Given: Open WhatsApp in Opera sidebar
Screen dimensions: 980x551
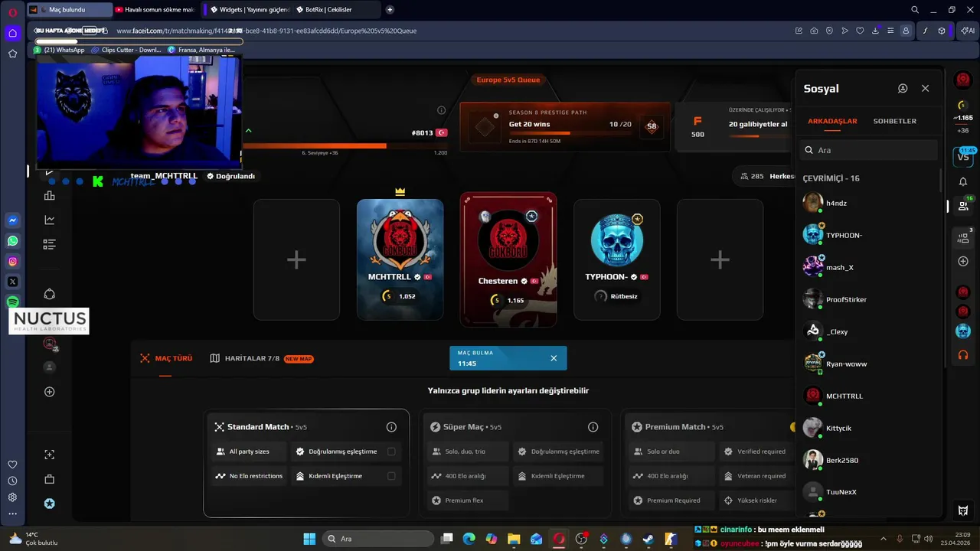Looking at the screenshot, I should pos(12,241).
